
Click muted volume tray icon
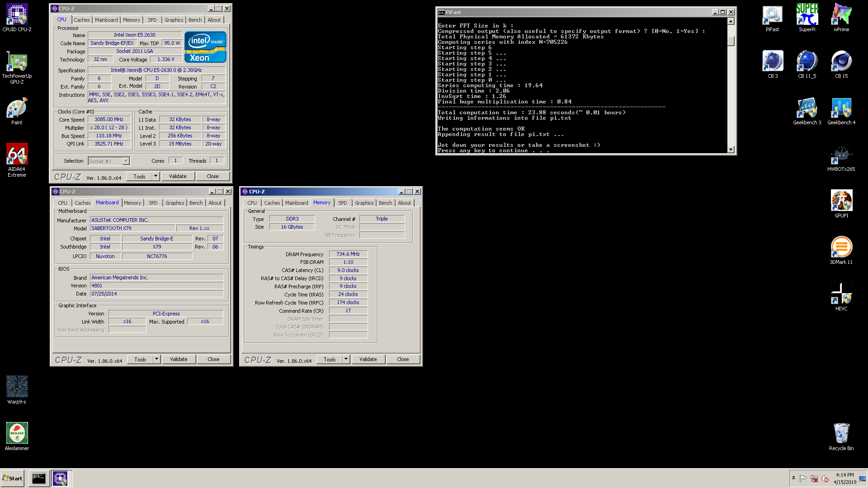pos(825,479)
